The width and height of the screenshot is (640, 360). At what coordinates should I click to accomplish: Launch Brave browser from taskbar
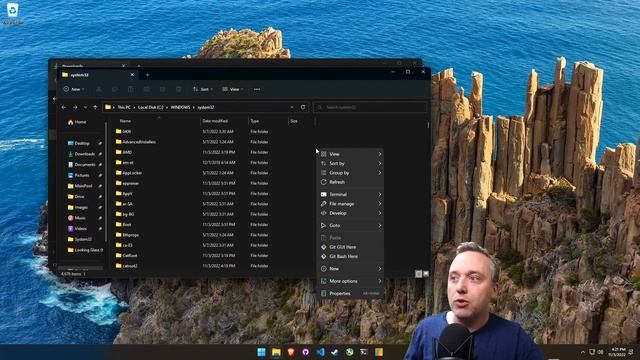point(291,352)
